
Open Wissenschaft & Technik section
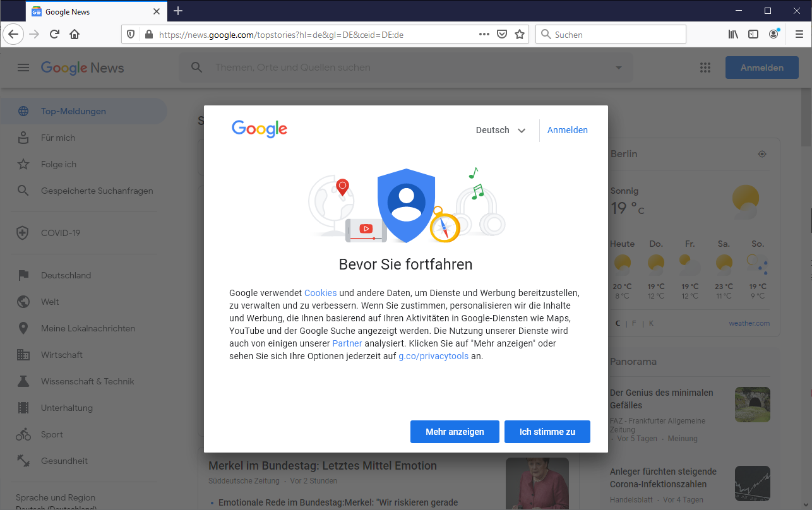click(x=83, y=381)
